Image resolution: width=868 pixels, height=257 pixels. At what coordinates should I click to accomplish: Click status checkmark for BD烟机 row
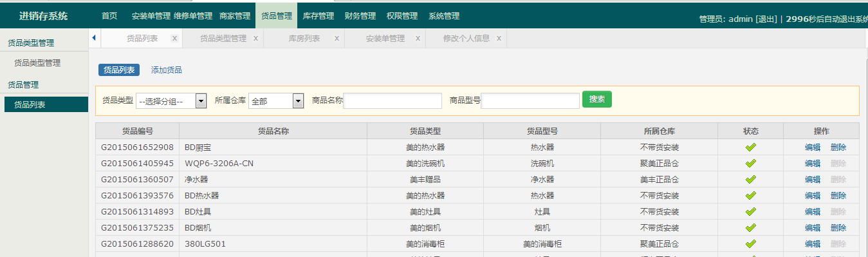(x=750, y=227)
